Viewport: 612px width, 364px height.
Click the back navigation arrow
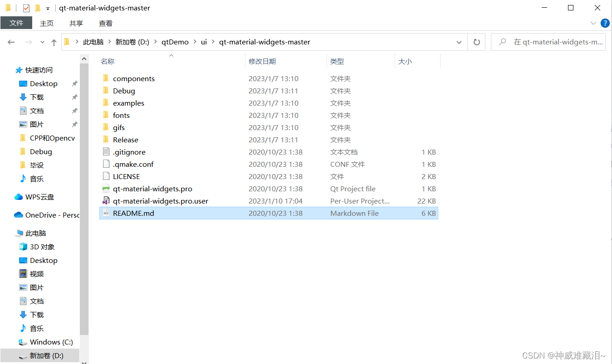(x=11, y=42)
